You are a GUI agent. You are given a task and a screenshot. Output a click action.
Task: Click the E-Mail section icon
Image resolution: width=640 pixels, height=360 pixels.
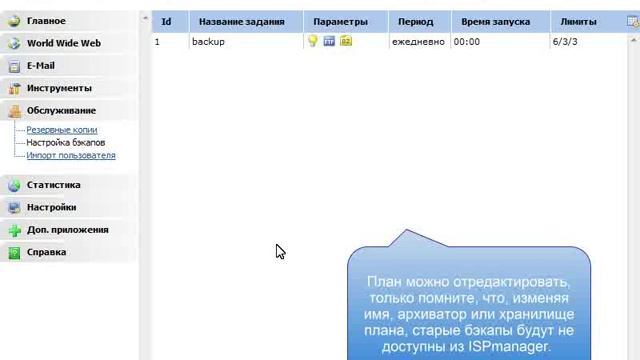pyautogui.click(x=14, y=66)
